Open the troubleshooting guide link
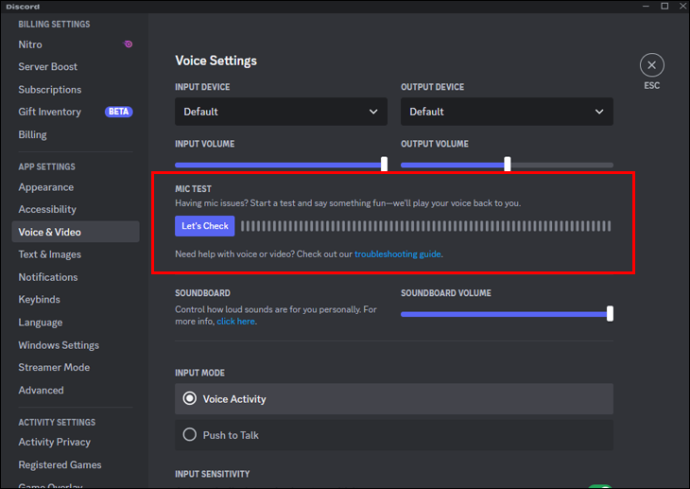This screenshot has width=690, height=489. [x=397, y=254]
